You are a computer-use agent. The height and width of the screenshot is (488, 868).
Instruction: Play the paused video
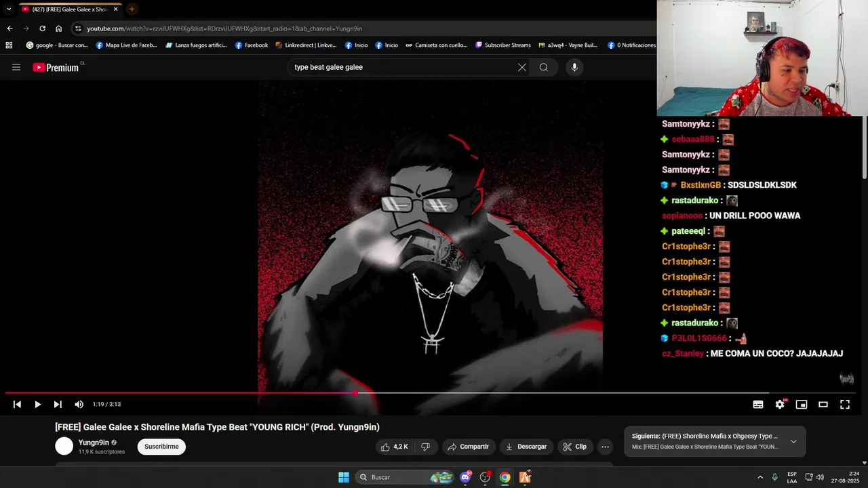37,405
